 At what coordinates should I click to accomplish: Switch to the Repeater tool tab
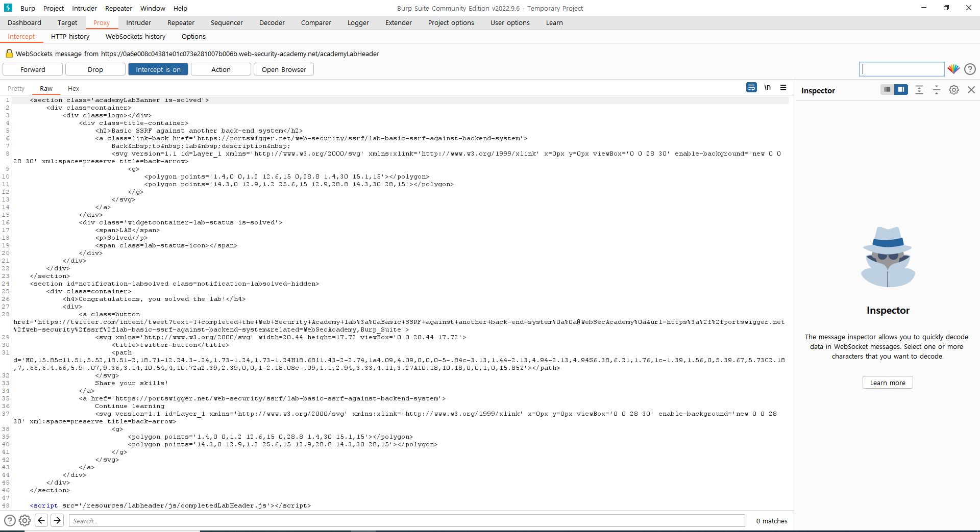point(181,22)
